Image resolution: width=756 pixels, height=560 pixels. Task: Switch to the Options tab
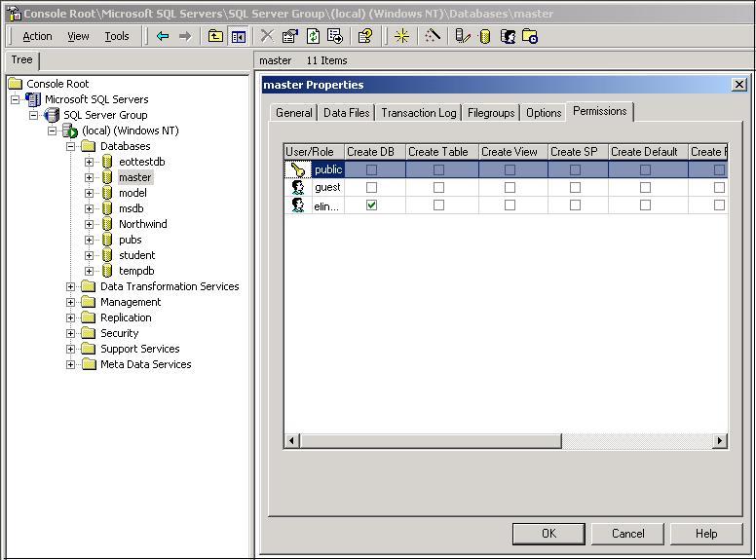coord(544,113)
